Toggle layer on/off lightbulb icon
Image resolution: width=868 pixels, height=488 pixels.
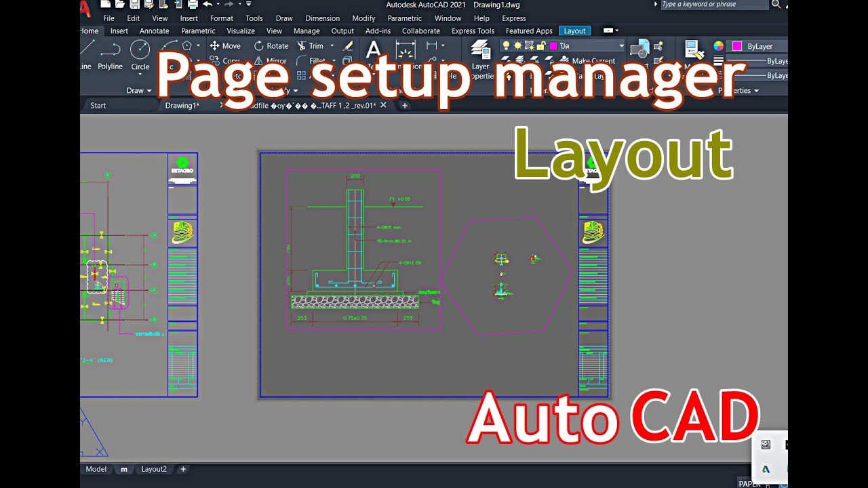(505, 45)
